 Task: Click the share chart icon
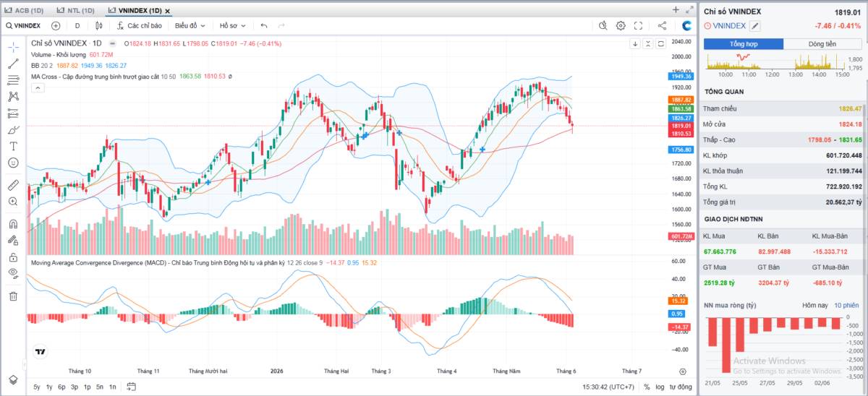pyautogui.click(x=662, y=25)
